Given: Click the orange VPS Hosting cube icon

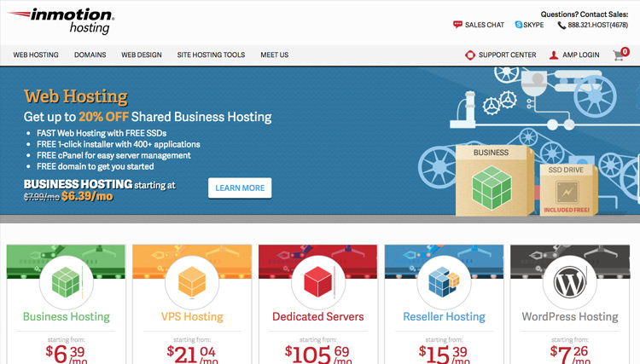Looking at the screenshot, I should pyautogui.click(x=192, y=281).
